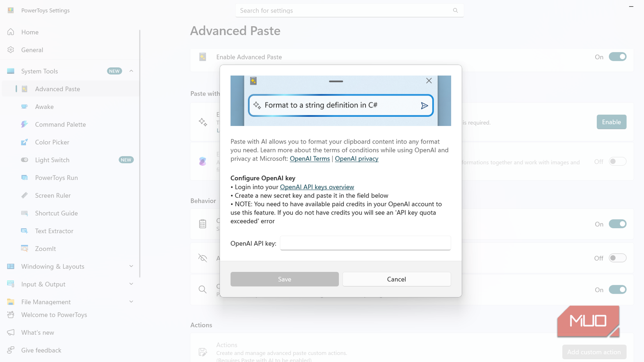Toggle Enable Advanced Paste off
This screenshot has width=644, height=362.
(617, 57)
